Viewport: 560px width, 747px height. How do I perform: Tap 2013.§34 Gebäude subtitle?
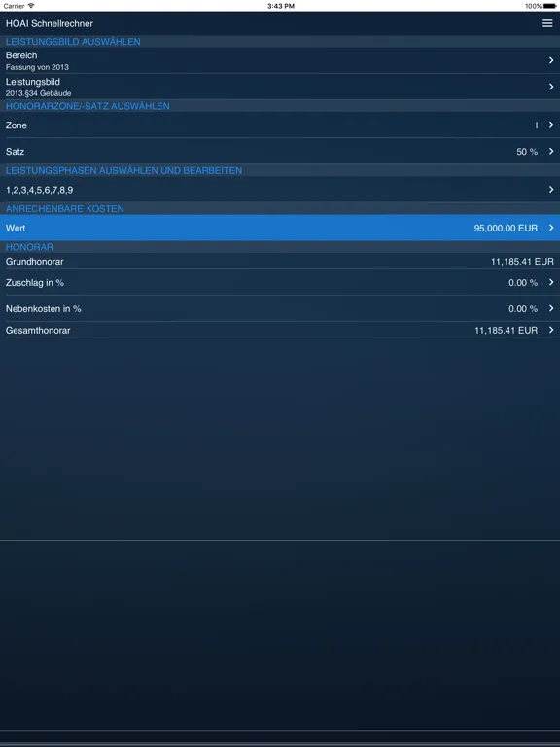coord(39,93)
